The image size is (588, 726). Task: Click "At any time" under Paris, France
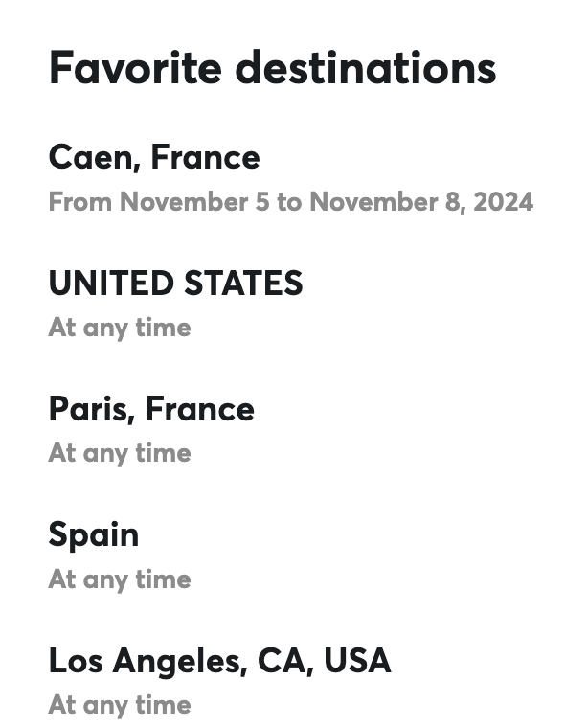(120, 453)
